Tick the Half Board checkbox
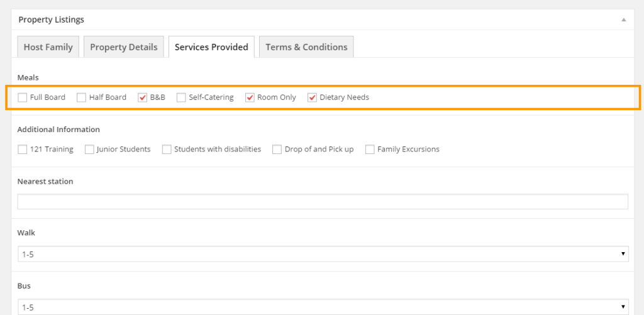This screenshot has height=315, width=644. point(81,97)
